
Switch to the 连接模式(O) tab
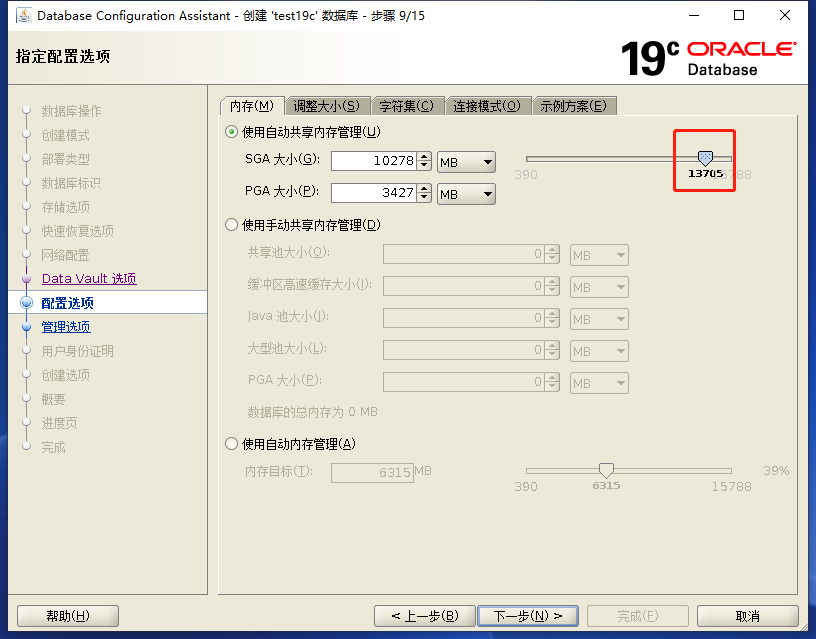(488, 106)
